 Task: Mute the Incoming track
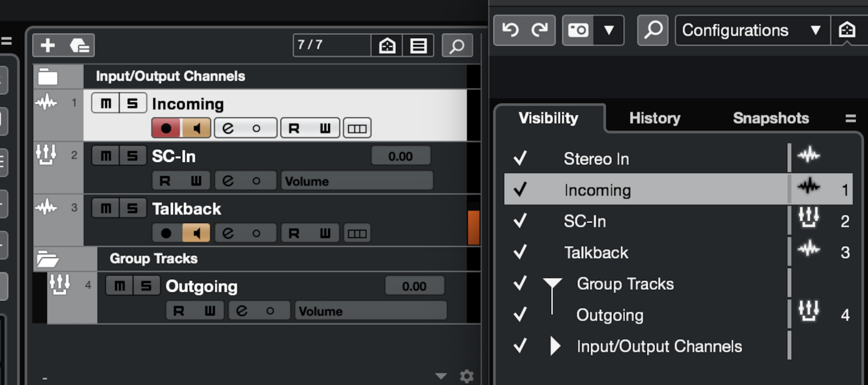[x=105, y=103]
